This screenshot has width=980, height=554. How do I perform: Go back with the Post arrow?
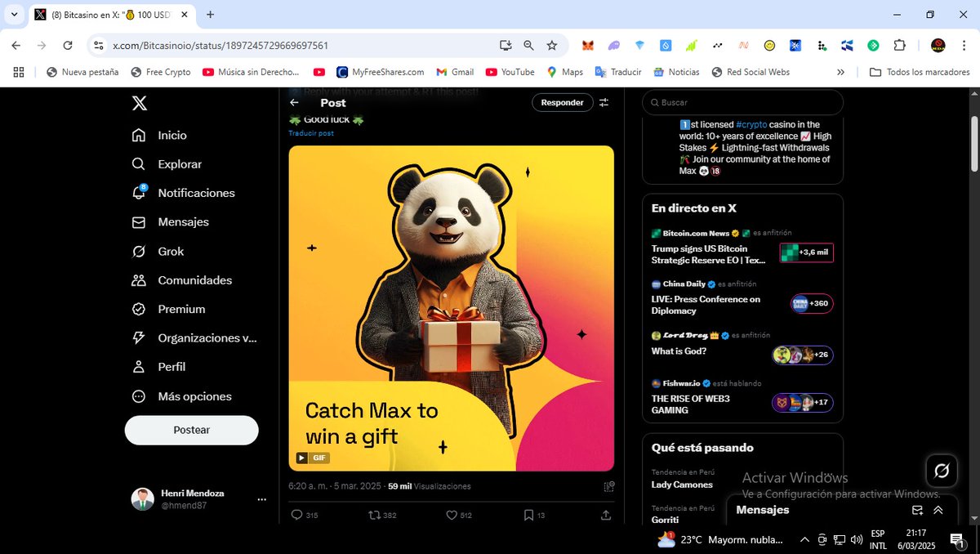coord(294,103)
